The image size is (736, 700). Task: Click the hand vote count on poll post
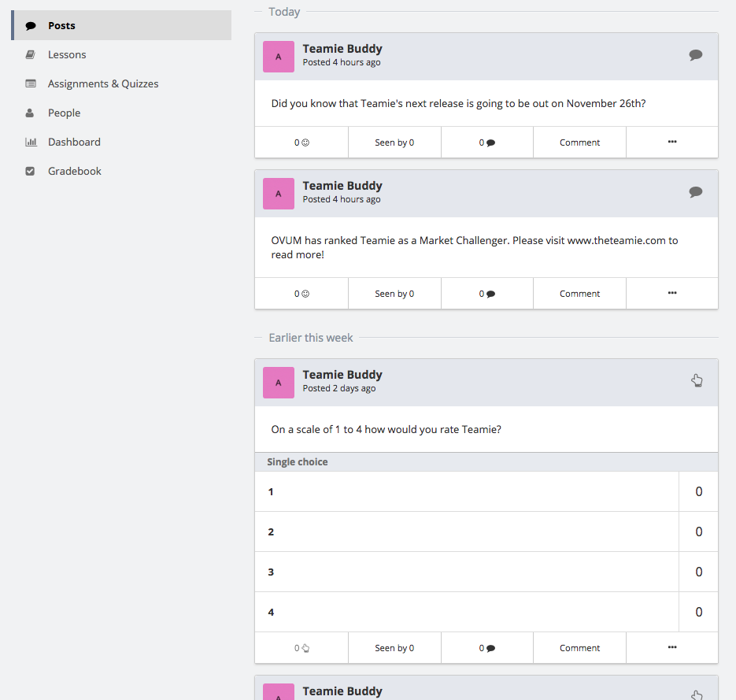click(301, 648)
